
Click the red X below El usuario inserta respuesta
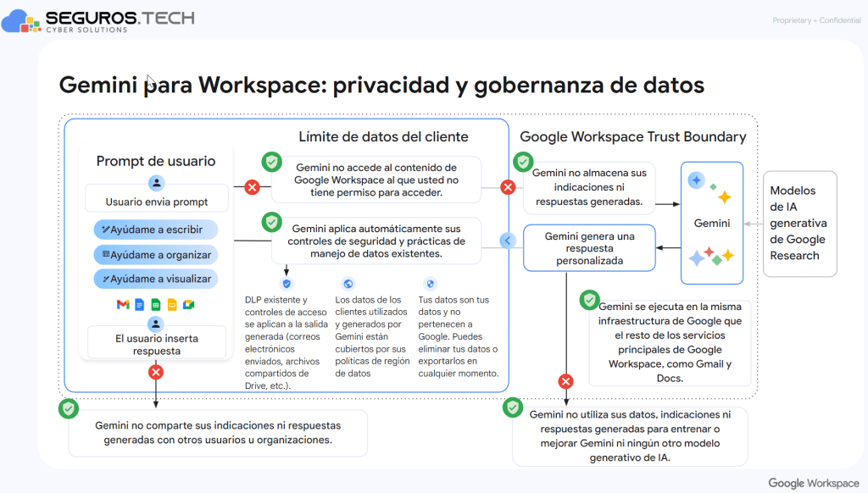(156, 372)
